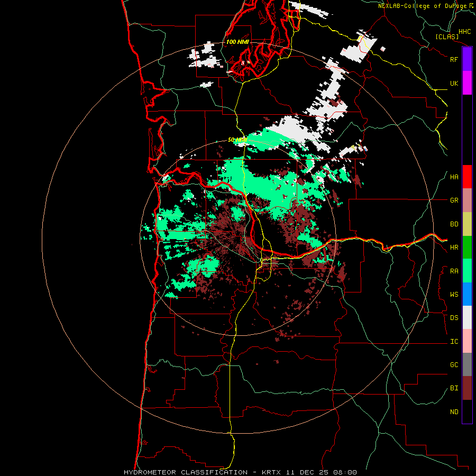Click the BD legend label
Screen dimensions: 476x476
point(454,224)
